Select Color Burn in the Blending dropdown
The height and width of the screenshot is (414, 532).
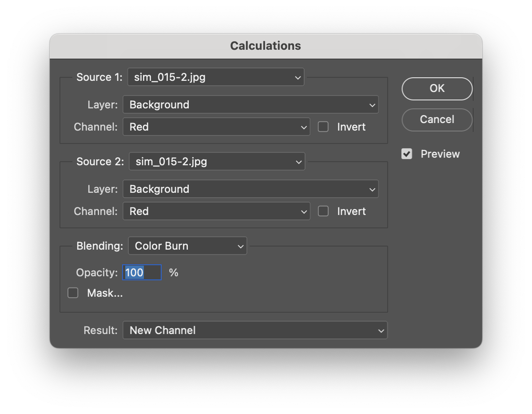point(187,246)
